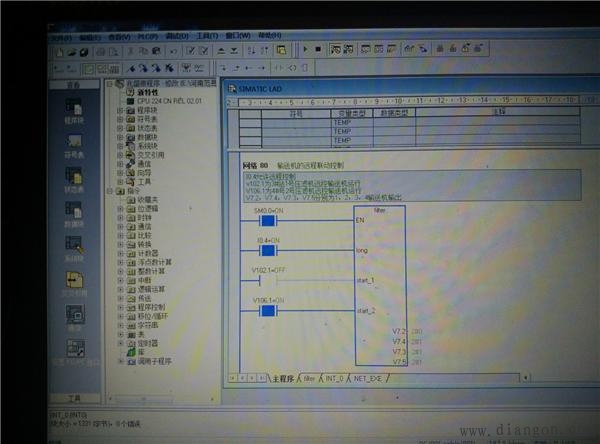Click the 符号 column header in variable table
This screenshot has width=600, height=444.
pos(296,114)
